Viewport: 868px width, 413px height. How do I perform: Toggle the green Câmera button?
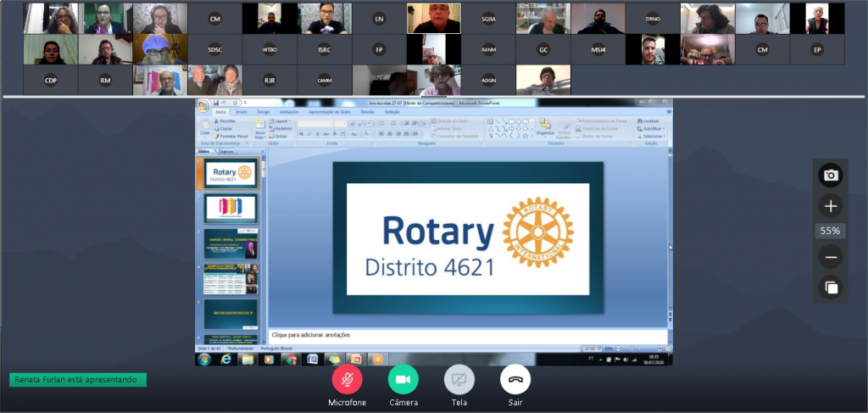(403, 379)
